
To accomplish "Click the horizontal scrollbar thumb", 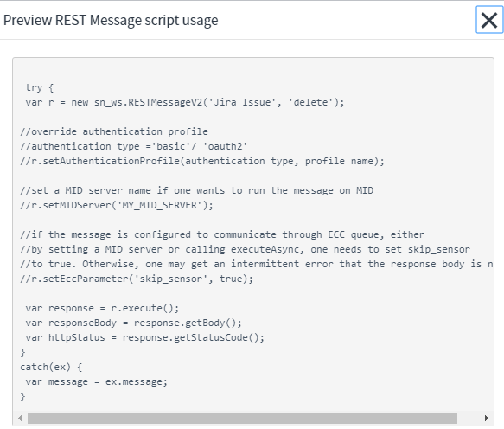I will (242, 418).
